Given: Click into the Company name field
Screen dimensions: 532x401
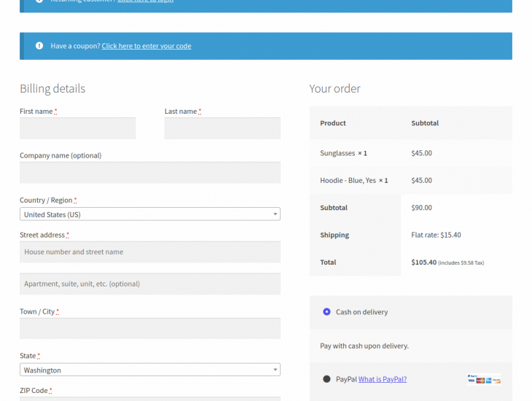Looking at the screenshot, I should coord(150,173).
